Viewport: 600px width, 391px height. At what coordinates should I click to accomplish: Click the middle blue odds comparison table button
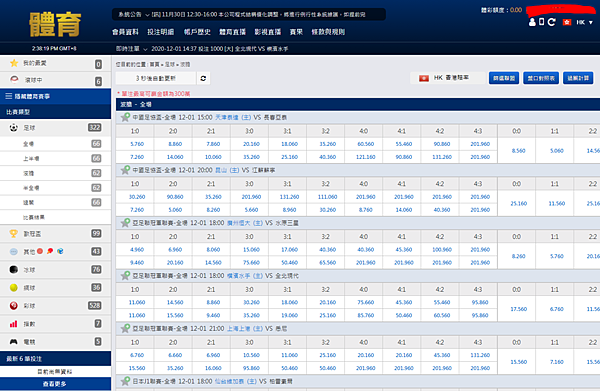pos(541,78)
